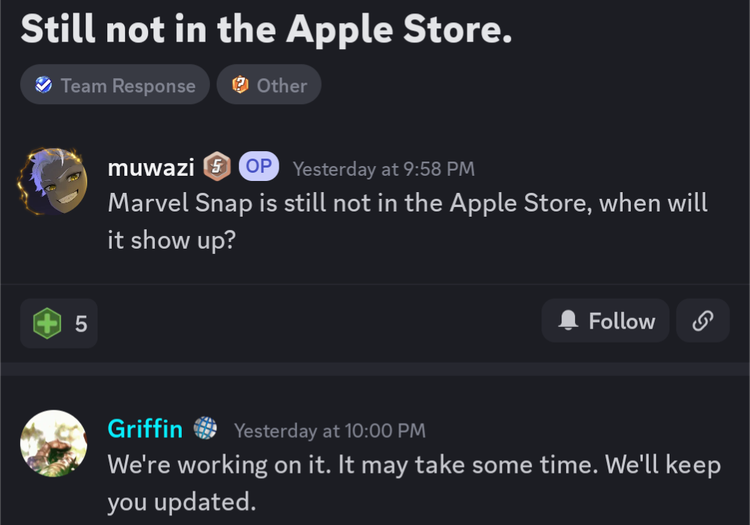Click the Yesterday at 9:58 PM timestamp

pos(384,169)
